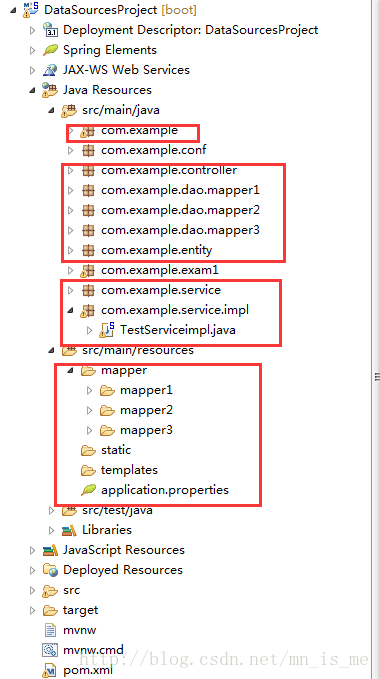Click the JavaScript Resources icon

coord(50,550)
